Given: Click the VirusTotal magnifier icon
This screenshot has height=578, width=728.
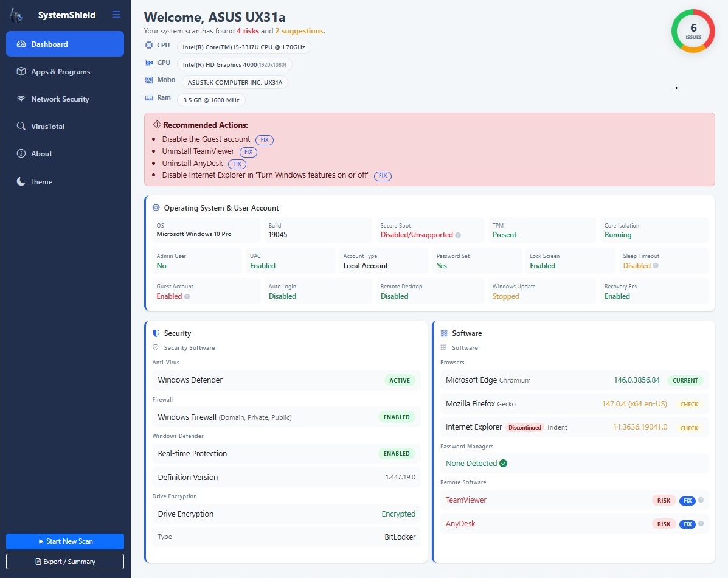Looking at the screenshot, I should [20, 126].
